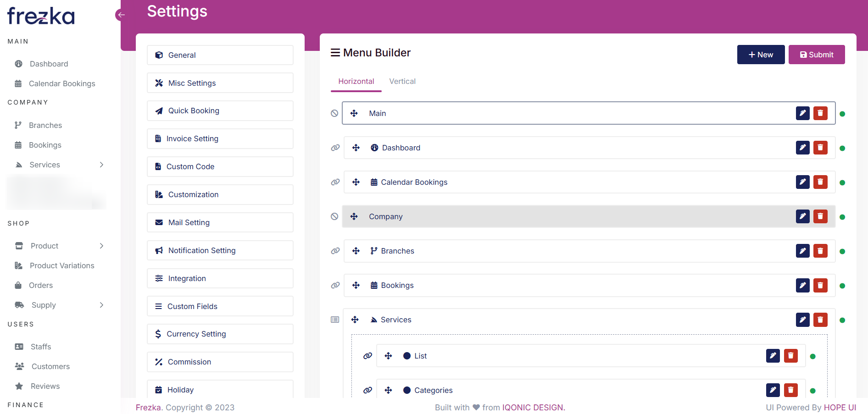This screenshot has height=414, width=868.
Task: Click the drag handle on Branches row
Action: coord(356,251)
